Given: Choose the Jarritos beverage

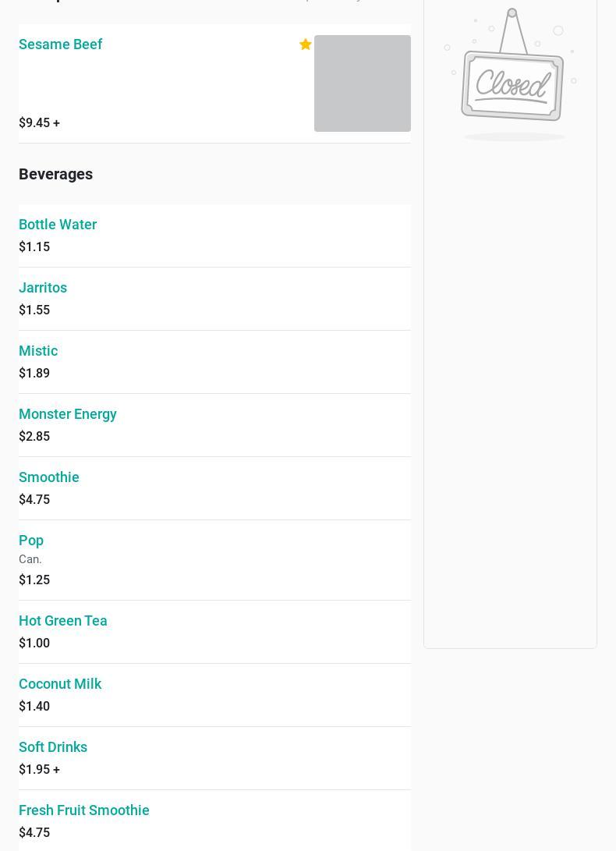Looking at the screenshot, I should (x=43, y=288).
